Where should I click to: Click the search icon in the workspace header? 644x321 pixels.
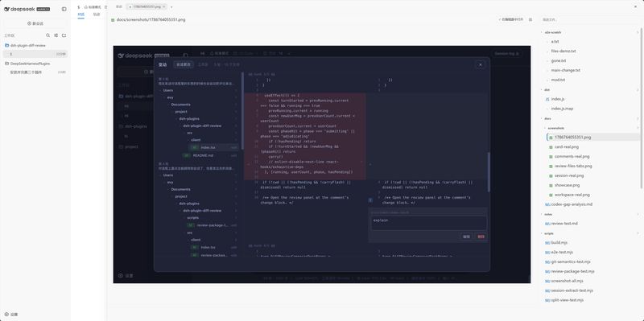(48, 35)
